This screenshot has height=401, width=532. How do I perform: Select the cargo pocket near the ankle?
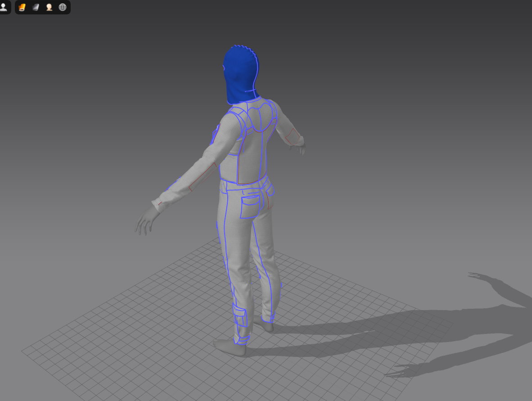[239, 315]
